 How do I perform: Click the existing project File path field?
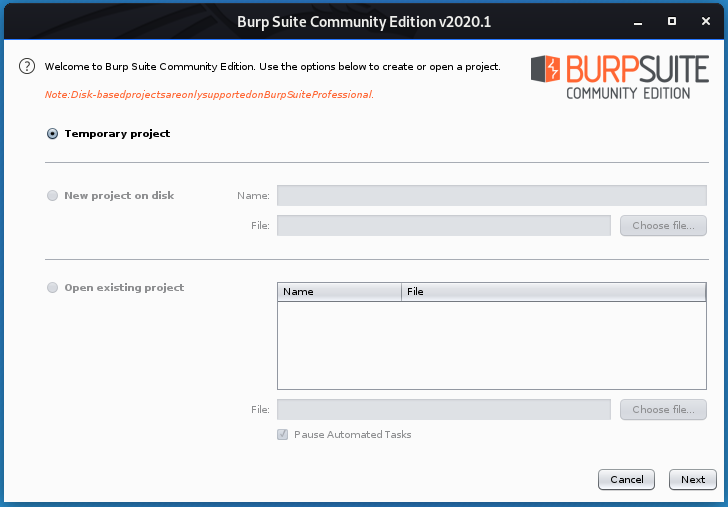tap(444, 410)
